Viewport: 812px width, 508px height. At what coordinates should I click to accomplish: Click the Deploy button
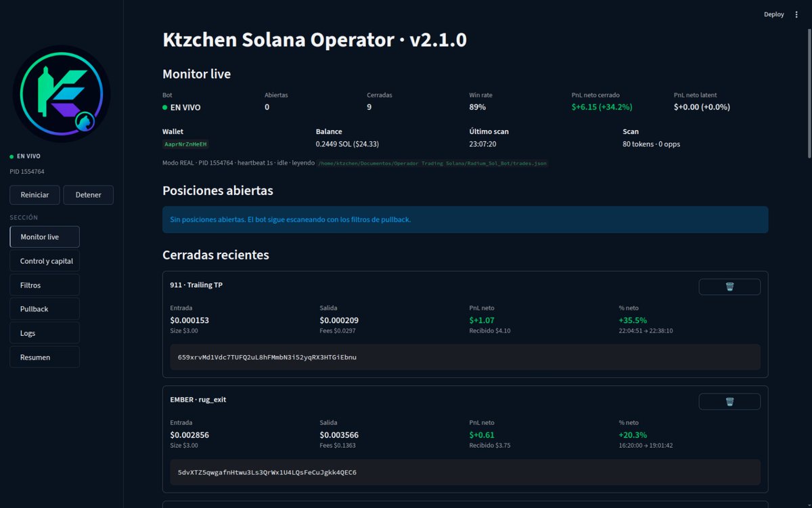click(x=774, y=14)
